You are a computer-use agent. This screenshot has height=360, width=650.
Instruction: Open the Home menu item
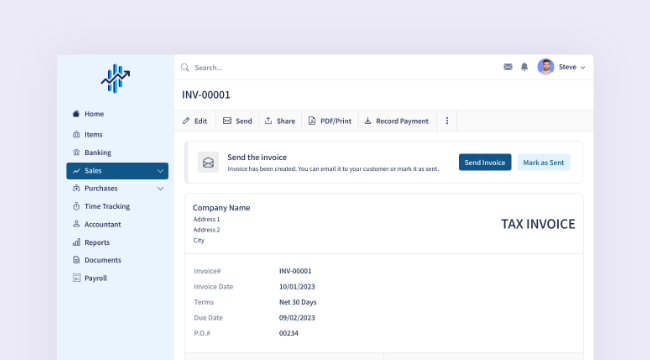pos(94,114)
